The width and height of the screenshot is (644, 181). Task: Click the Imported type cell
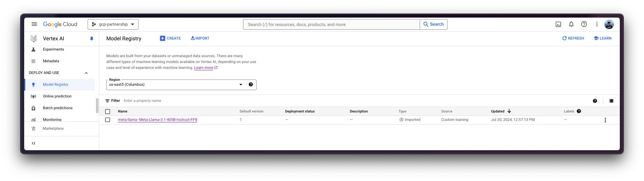click(x=410, y=120)
